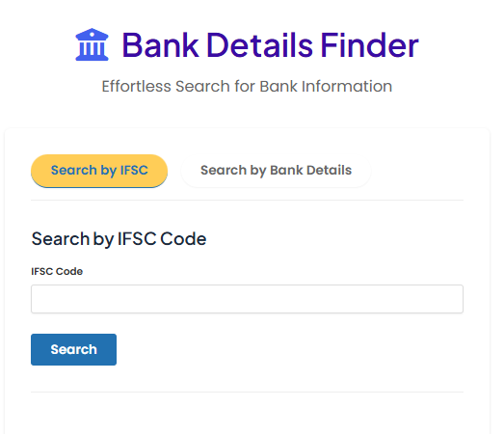Click the IFSC Code field label
Screen dimensions: 504x434
57,271
